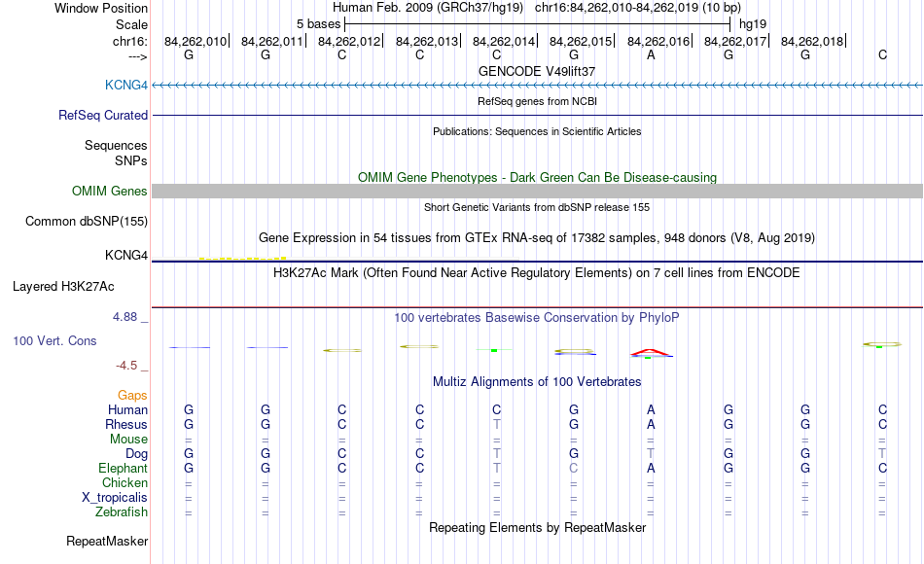Select the Zebrafish species label
The image size is (924, 564).
[x=122, y=512]
